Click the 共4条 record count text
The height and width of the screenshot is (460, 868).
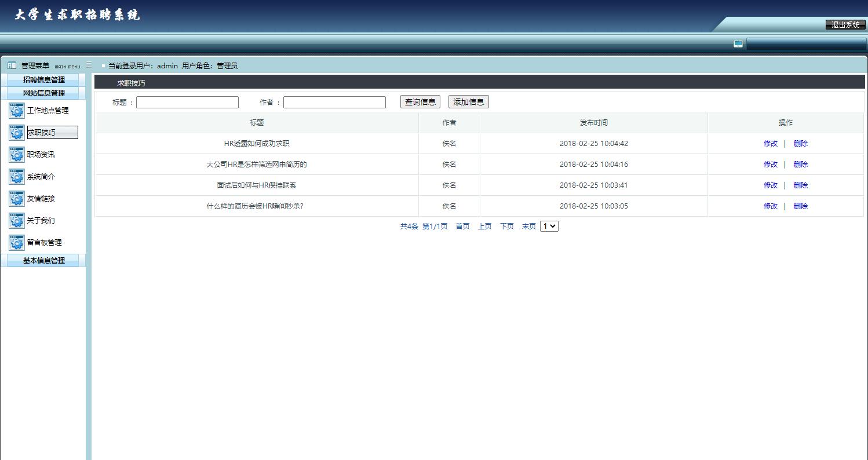(409, 227)
